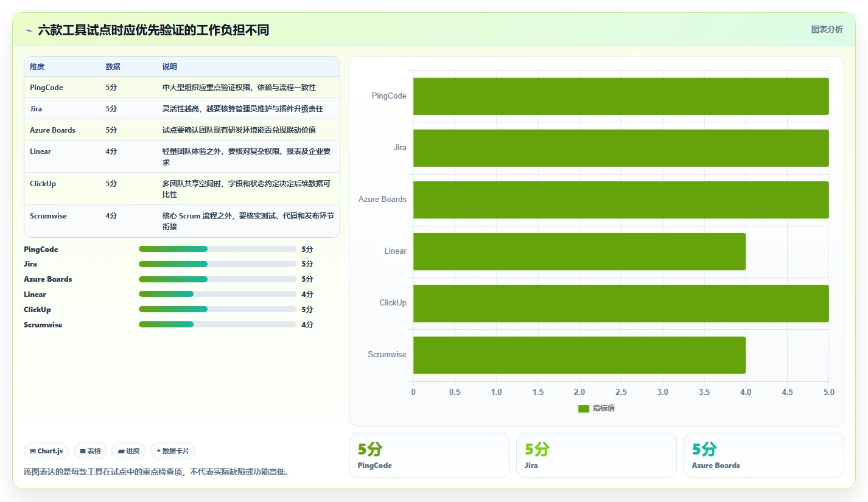Click the Linear progress bar
868x502 pixels.
point(217,295)
